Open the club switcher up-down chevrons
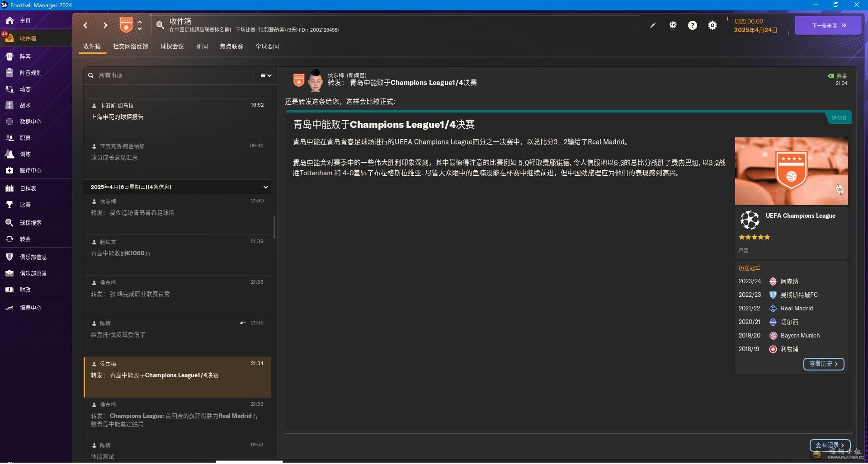 [140, 25]
